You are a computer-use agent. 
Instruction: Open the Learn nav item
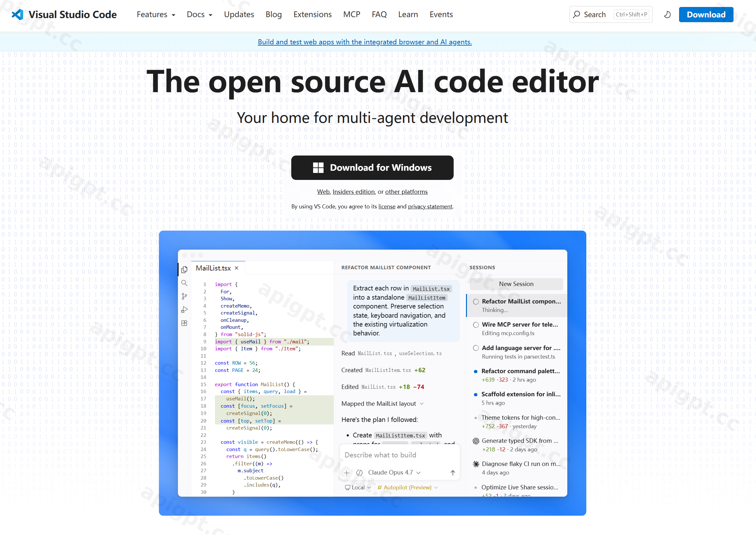408,15
